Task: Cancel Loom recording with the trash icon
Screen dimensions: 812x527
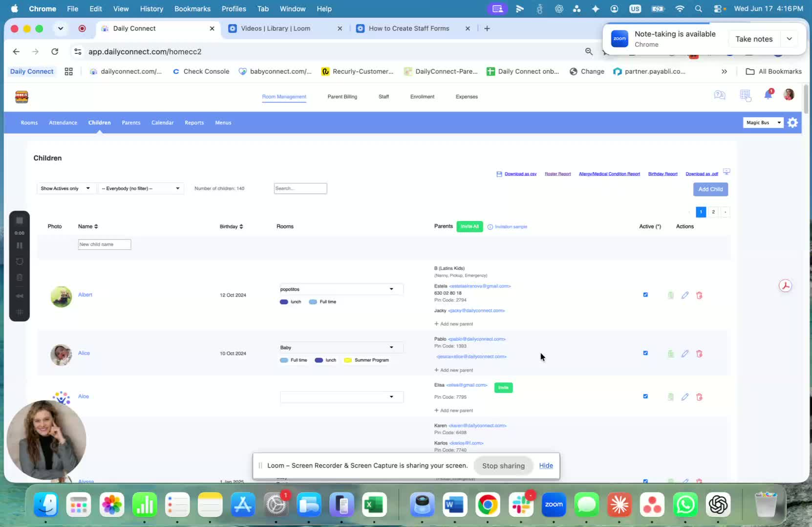Action: coord(20,278)
